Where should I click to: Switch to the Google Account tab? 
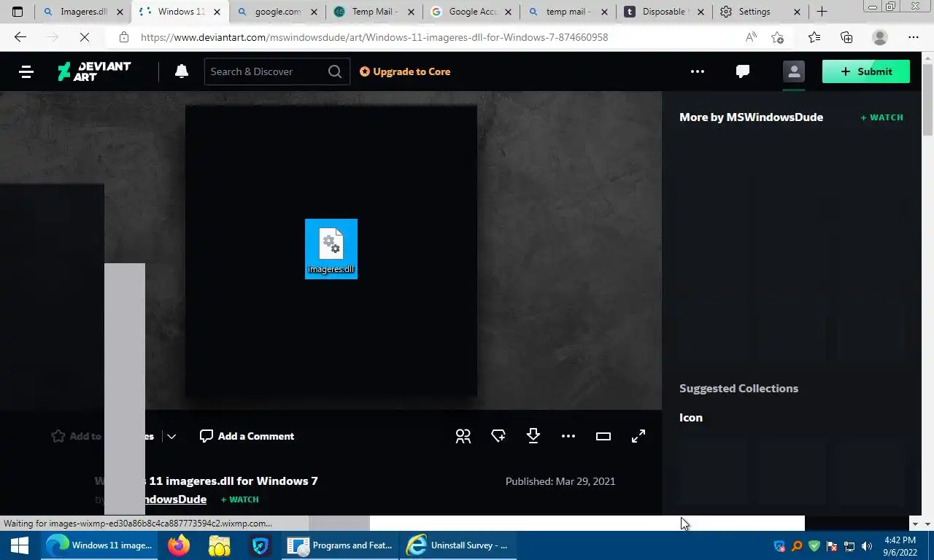pos(472,12)
